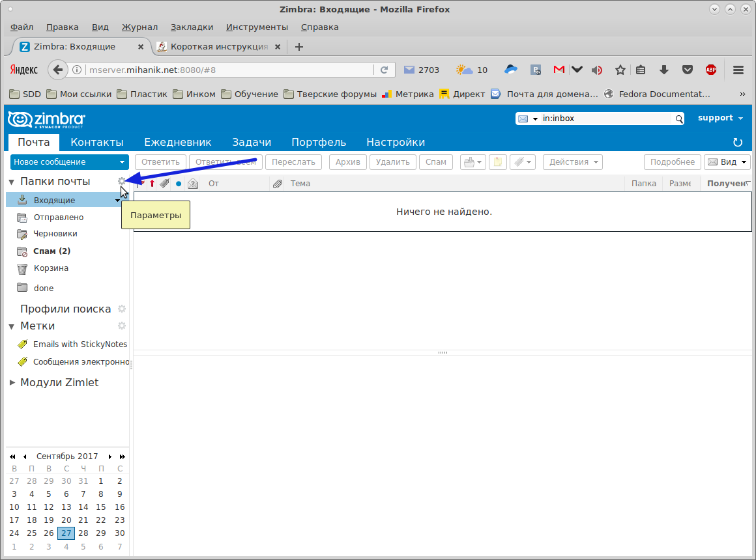Click the Ответить button
This screenshot has height=560, width=756.
click(160, 162)
